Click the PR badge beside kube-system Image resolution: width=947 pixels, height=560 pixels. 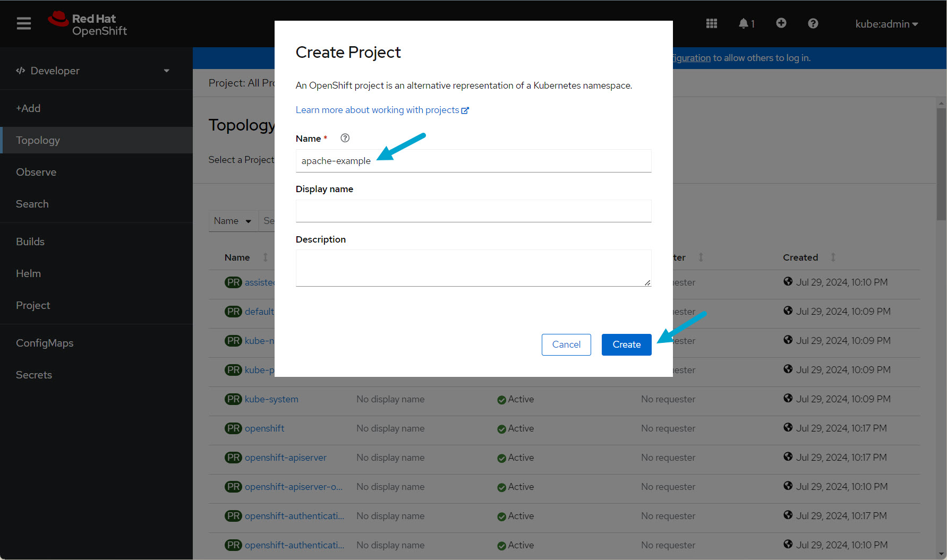pos(233,399)
